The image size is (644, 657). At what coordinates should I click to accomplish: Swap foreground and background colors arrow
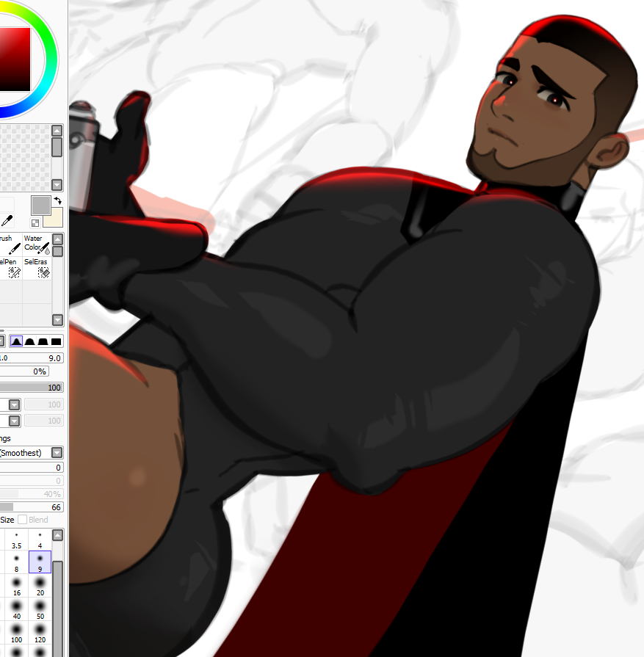click(x=58, y=200)
